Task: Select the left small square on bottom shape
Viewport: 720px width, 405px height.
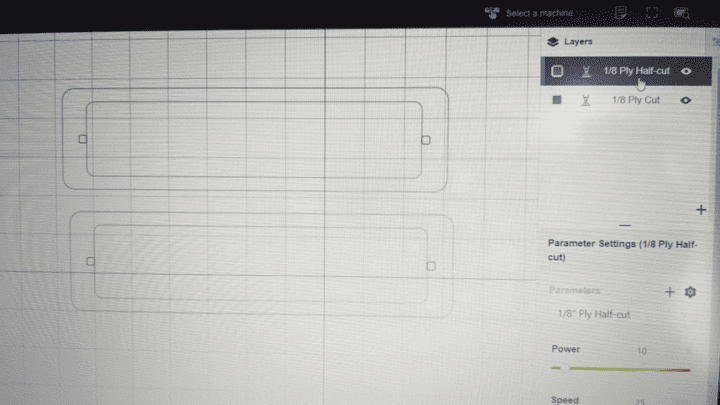Action: [90, 261]
